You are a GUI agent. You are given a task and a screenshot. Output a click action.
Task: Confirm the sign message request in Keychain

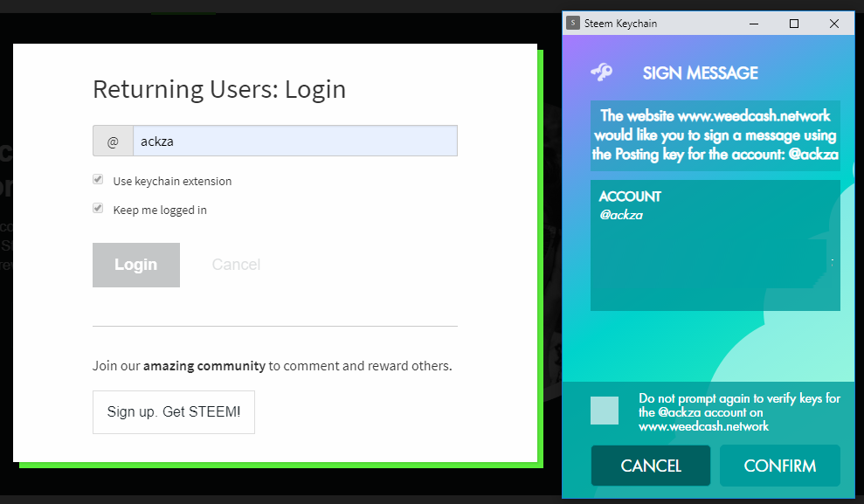[779, 466]
